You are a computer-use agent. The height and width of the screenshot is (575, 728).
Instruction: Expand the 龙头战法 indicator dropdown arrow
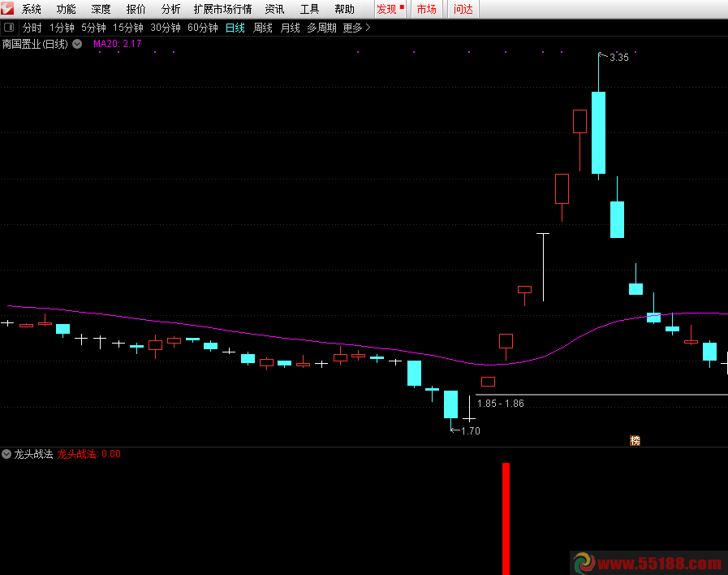pos(6,454)
